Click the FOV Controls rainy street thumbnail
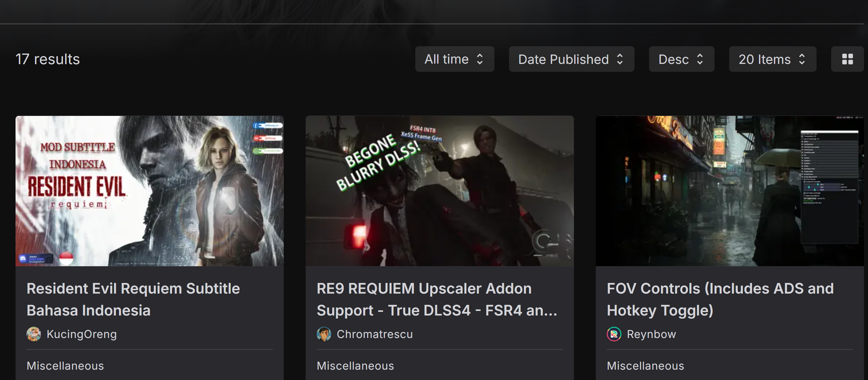Screen dimensions: 868x380 tap(729, 191)
